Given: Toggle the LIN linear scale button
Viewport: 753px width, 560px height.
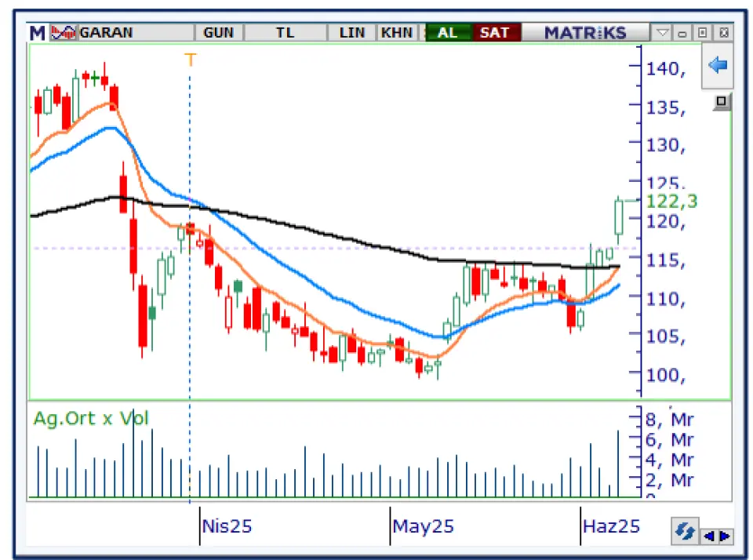Looking at the screenshot, I should (352, 33).
